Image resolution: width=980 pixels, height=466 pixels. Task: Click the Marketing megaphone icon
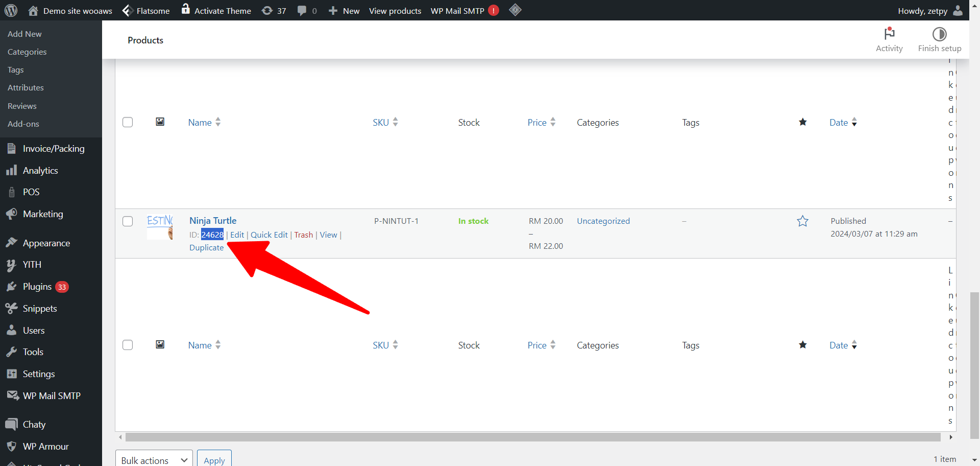11,214
